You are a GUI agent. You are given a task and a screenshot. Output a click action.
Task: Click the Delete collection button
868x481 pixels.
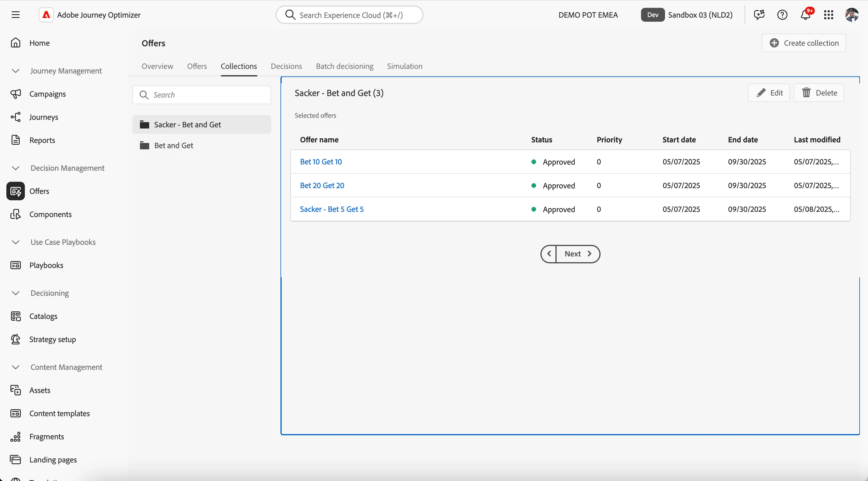[x=819, y=93]
